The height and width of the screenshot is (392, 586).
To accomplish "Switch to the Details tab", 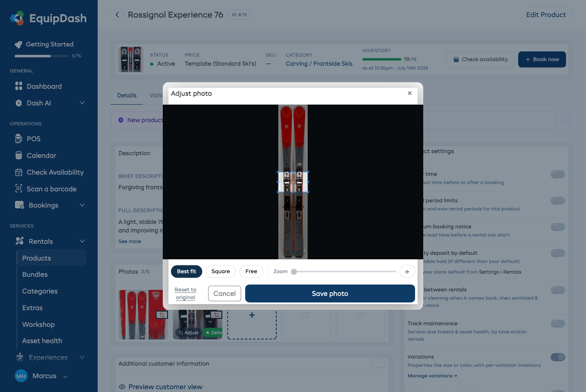I will tap(127, 95).
